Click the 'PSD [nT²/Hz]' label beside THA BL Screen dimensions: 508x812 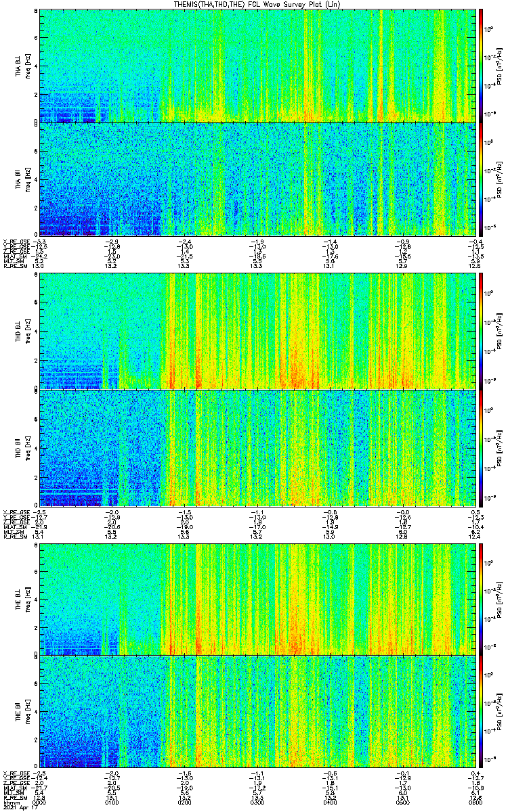click(x=499, y=66)
